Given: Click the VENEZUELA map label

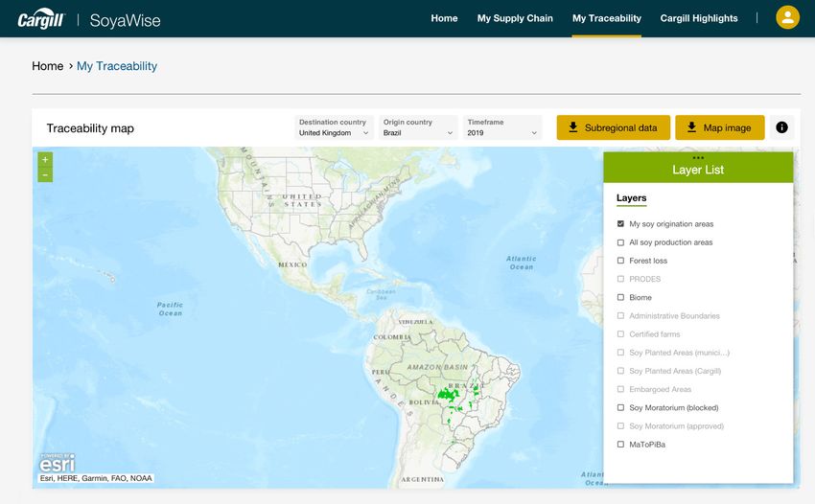Looking at the screenshot, I should click(x=415, y=322).
